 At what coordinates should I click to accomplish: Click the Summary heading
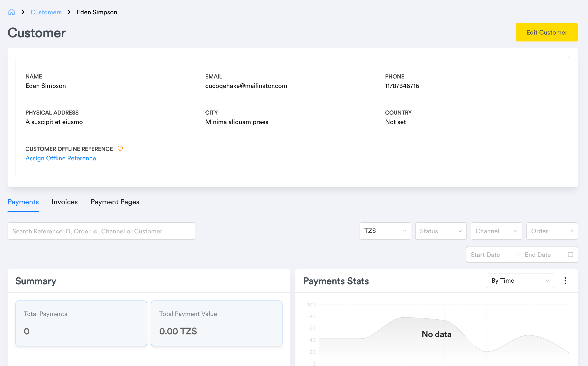[36, 281]
